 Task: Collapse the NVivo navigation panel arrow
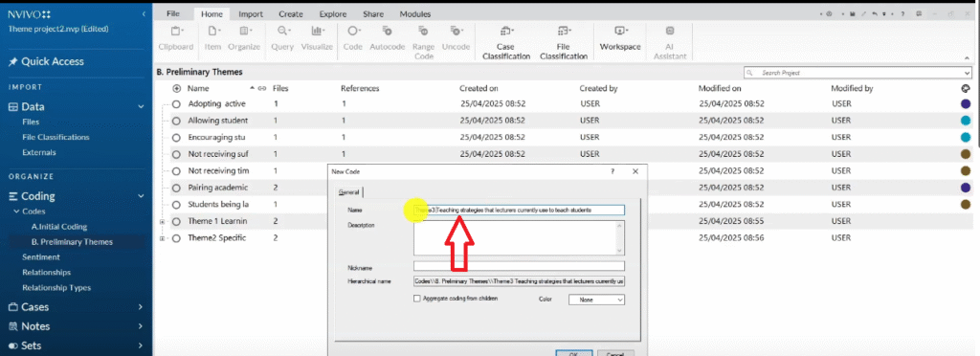(x=144, y=13)
